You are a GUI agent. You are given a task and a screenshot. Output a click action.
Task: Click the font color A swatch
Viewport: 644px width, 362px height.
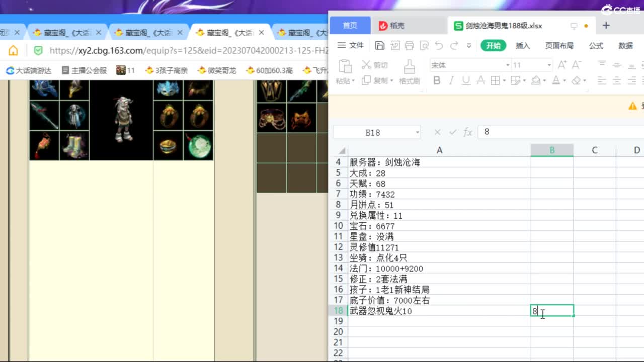[x=556, y=80]
